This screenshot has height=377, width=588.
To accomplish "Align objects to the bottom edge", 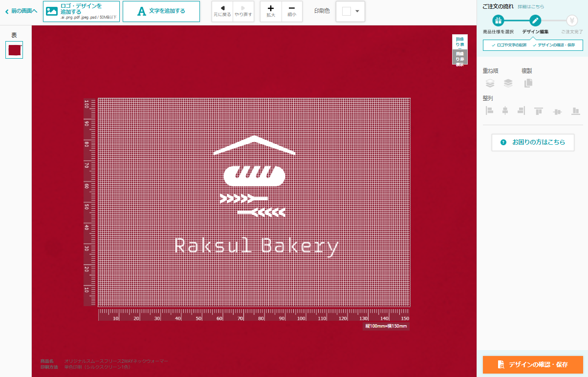I will [x=576, y=111].
